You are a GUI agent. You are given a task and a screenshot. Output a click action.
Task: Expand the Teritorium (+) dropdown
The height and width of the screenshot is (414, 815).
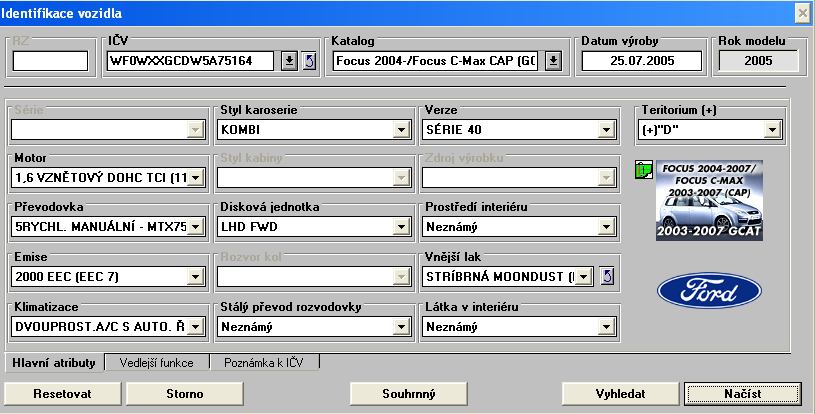click(772, 130)
